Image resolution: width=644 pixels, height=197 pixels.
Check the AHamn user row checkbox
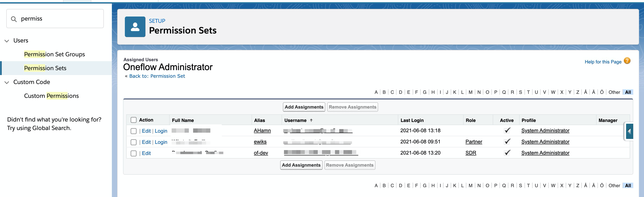(134, 131)
